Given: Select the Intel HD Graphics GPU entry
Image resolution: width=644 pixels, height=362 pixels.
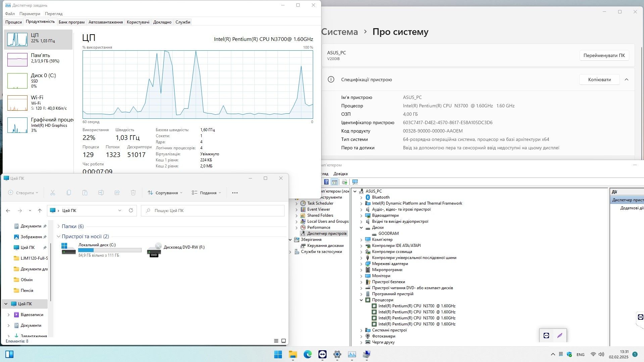Looking at the screenshot, I should [x=38, y=125].
